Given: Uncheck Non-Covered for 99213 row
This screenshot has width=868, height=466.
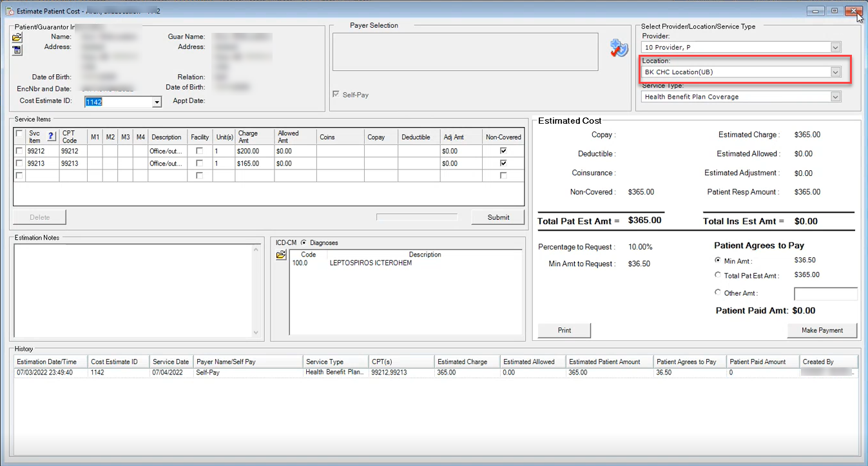Looking at the screenshot, I should pos(503,164).
